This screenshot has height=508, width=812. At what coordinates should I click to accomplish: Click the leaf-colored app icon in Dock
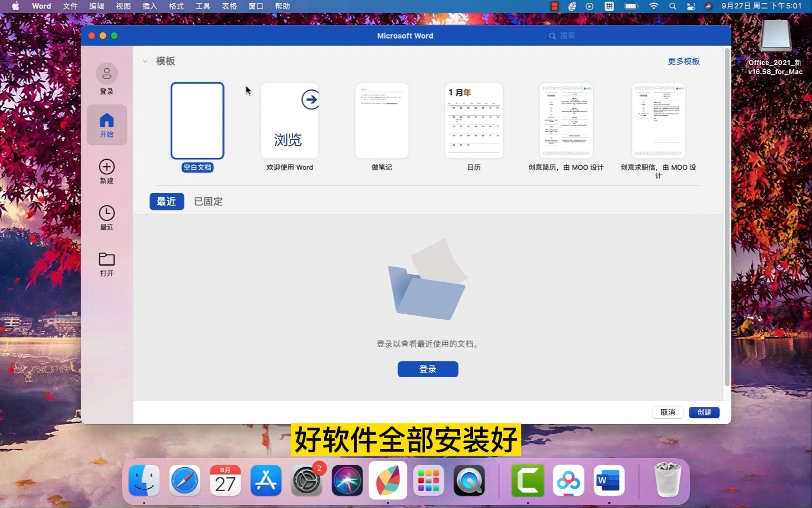click(x=388, y=480)
